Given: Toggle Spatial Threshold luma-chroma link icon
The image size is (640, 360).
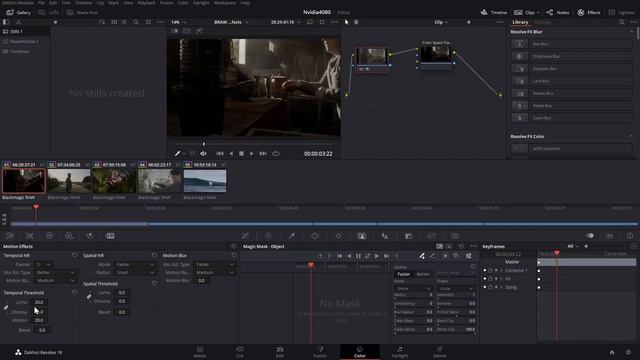Looking at the screenshot, I should (x=89, y=297).
